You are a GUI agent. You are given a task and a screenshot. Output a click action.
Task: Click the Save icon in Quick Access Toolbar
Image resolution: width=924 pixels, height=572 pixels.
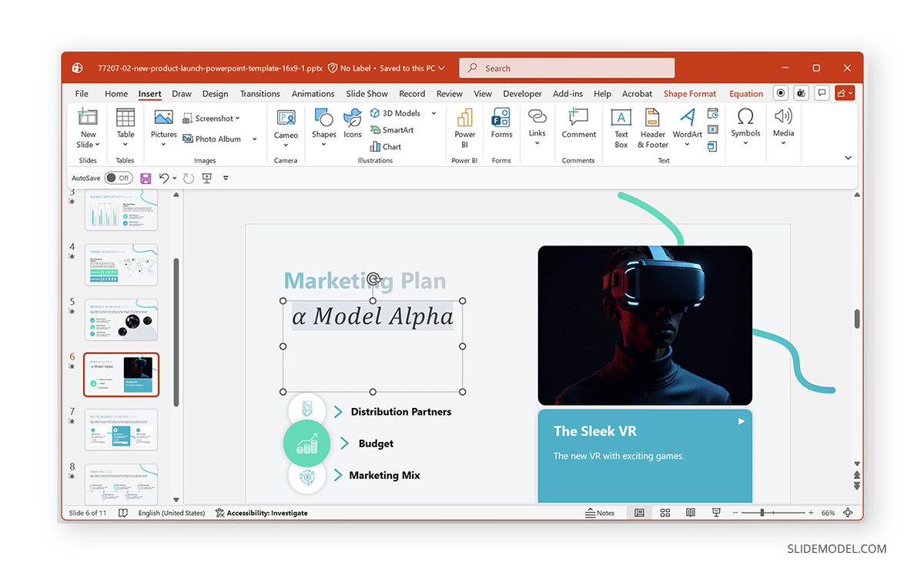(146, 178)
